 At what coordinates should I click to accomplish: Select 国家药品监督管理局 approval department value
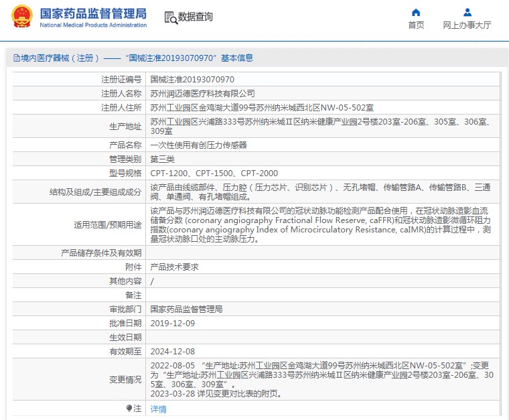pos(186,309)
